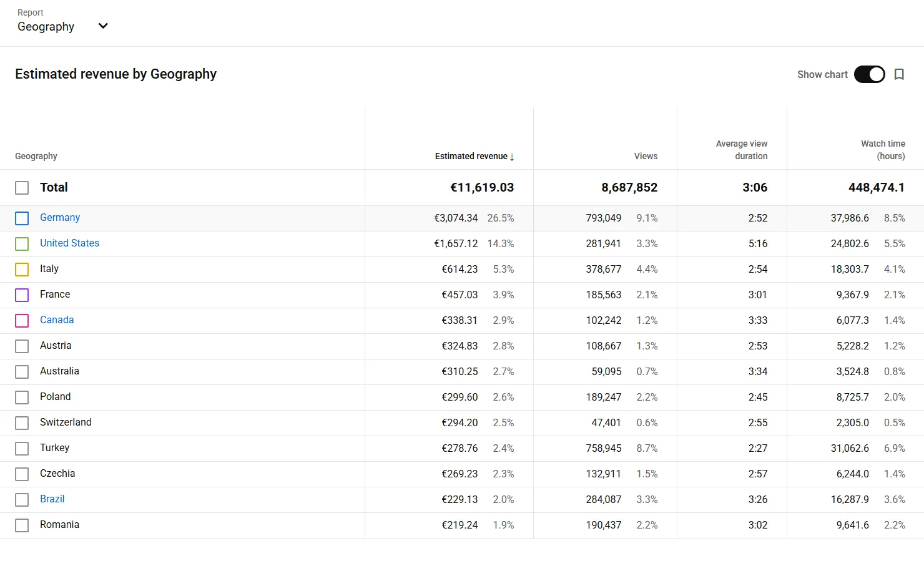The height and width of the screenshot is (566, 924).
Task: Click Estimated revenue by Geography heading
Action: click(x=115, y=74)
